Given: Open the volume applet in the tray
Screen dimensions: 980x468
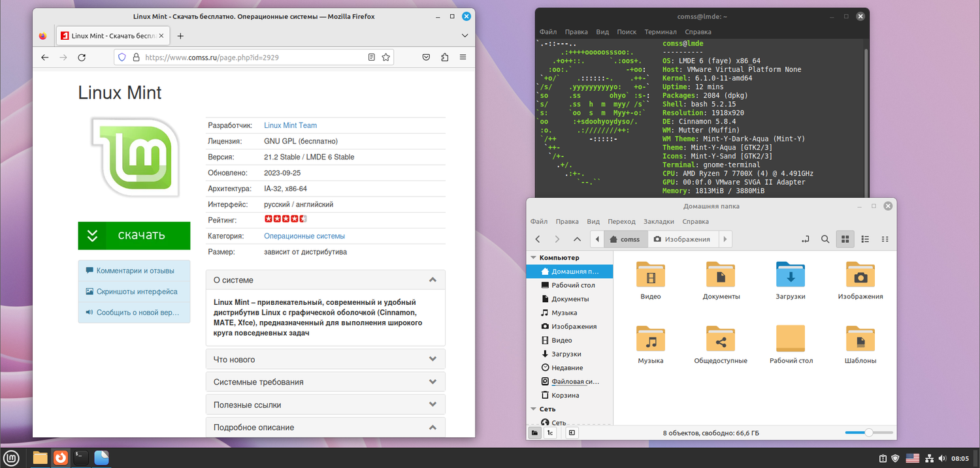Looking at the screenshot, I should (942, 458).
